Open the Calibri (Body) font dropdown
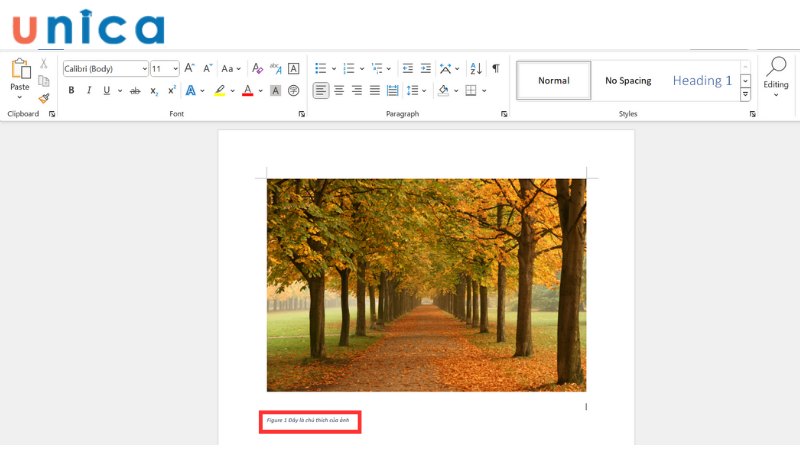Viewport: 800px width, 450px height. (x=143, y=69)
